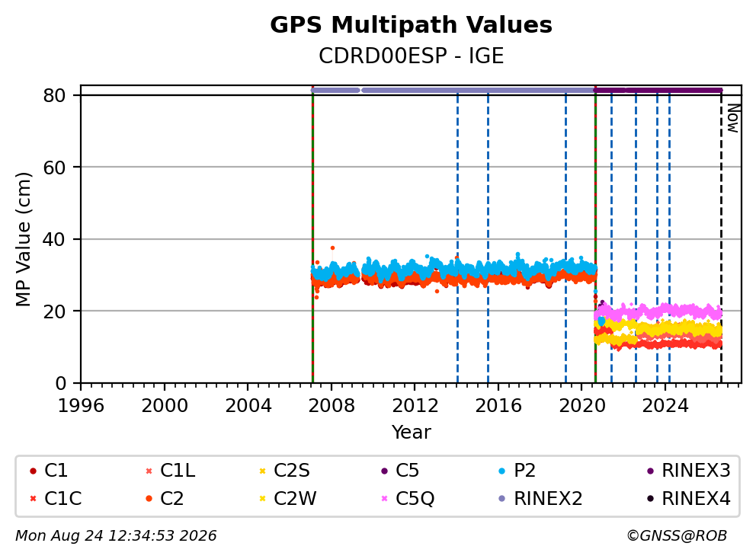This screenshot has height=559, width=756.
Task: Click the C2S yellow legend marker
Action: (x=263, y=471)
